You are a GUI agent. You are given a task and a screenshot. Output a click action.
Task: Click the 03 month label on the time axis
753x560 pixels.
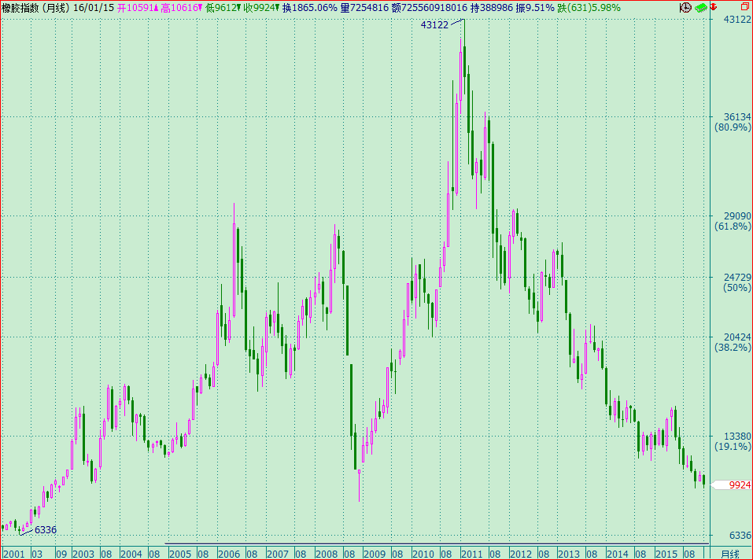pyautogui.click(x=38, y=554)
